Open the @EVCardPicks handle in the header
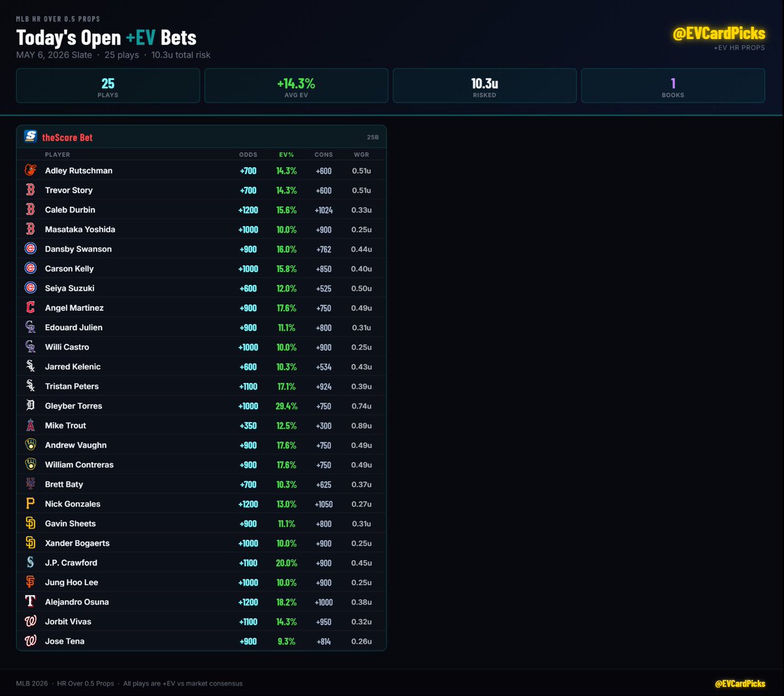784x696 pixels. tap(719, 33)
